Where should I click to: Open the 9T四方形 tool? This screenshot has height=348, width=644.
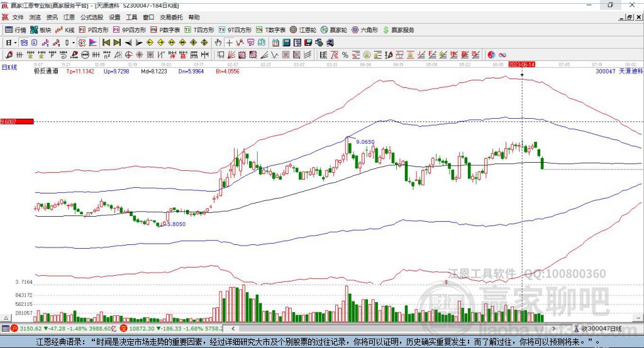(x=235, y=30)
